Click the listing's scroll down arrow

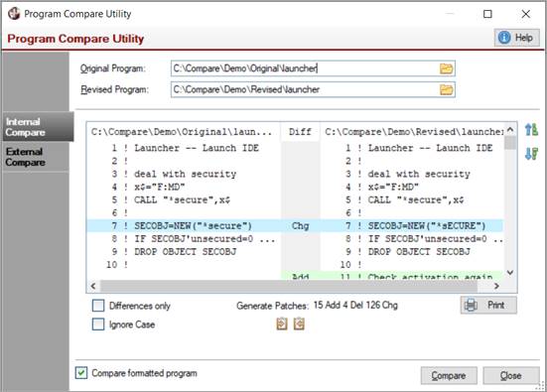click(x=510, y=272)
